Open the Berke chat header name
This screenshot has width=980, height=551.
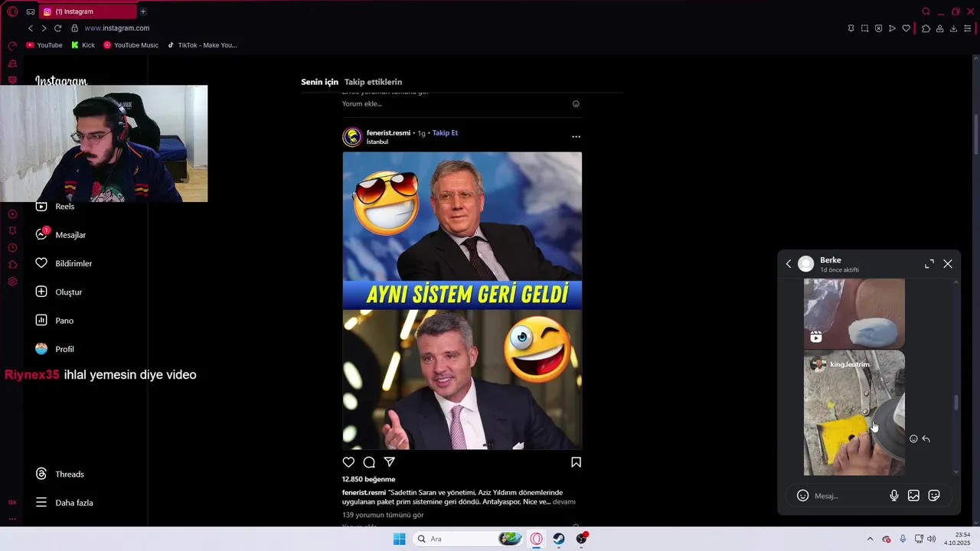831,260
